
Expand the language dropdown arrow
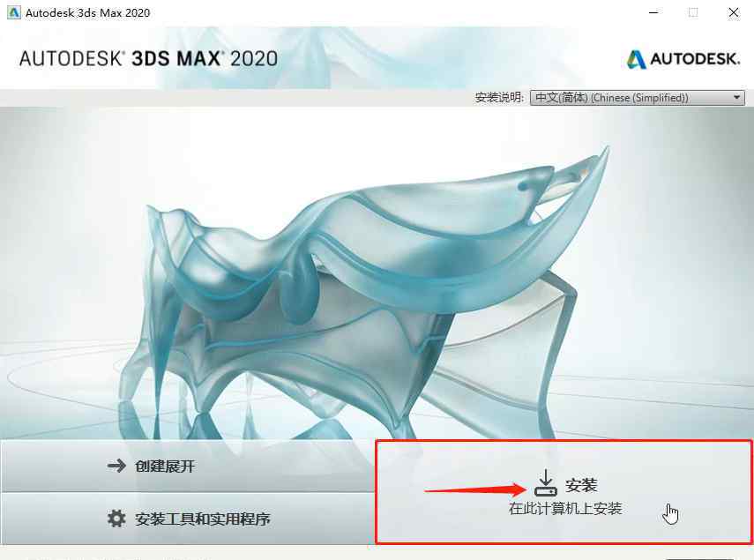click(x=736, y=98)
